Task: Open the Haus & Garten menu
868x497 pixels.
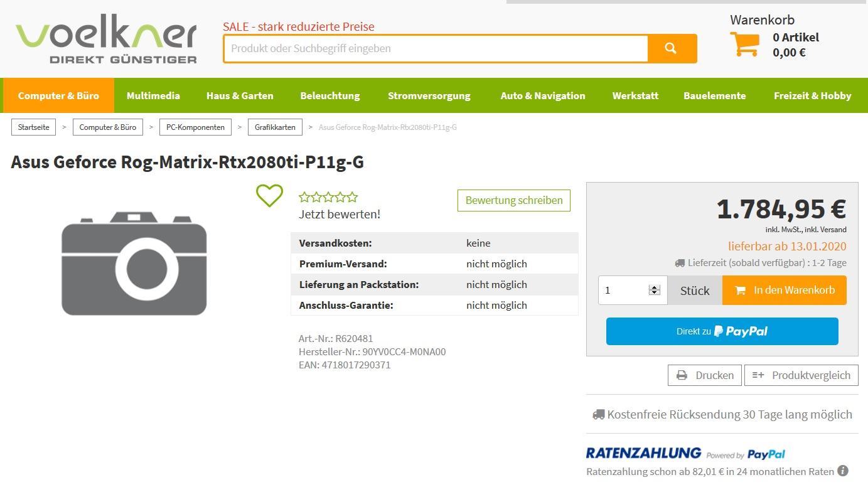Action: 240,95
